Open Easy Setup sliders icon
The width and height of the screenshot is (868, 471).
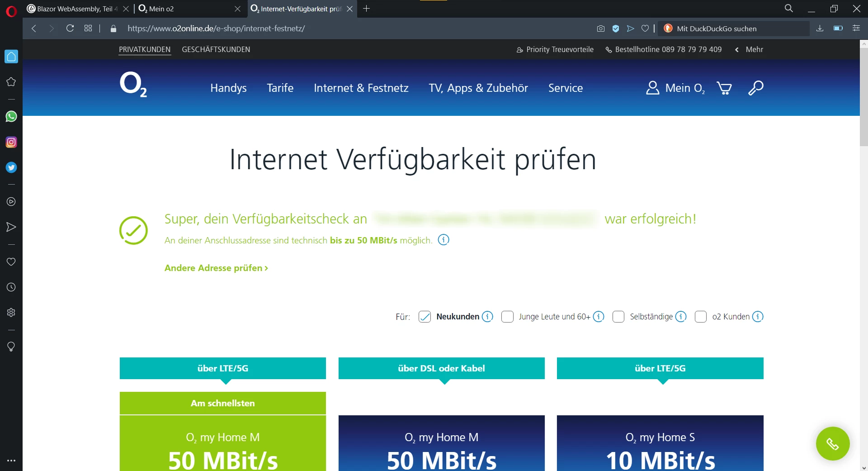click(856, 29)
